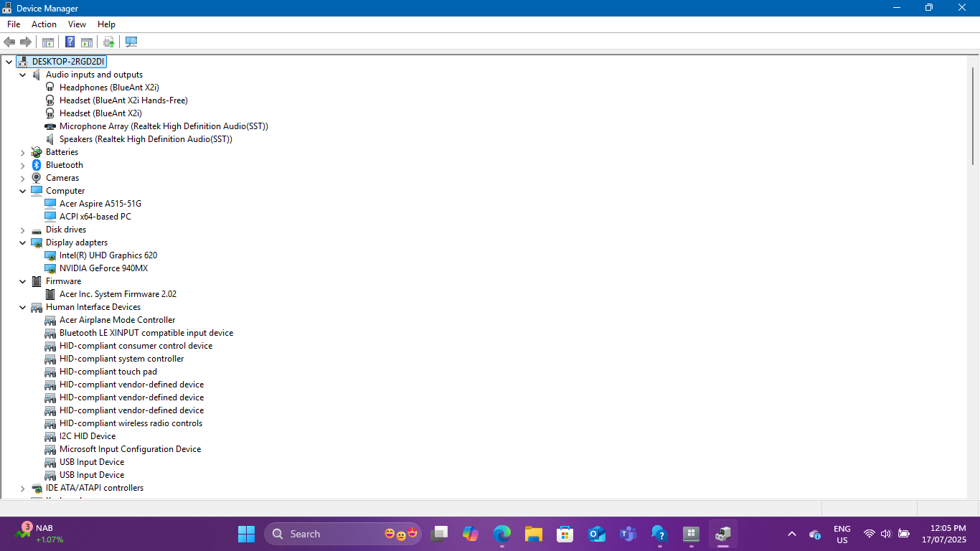Viewport: 980px width, 551px height.
Task: Click the headphone icon beside Headphones (BlueAnt X2i)
Action: pos(50,88)
